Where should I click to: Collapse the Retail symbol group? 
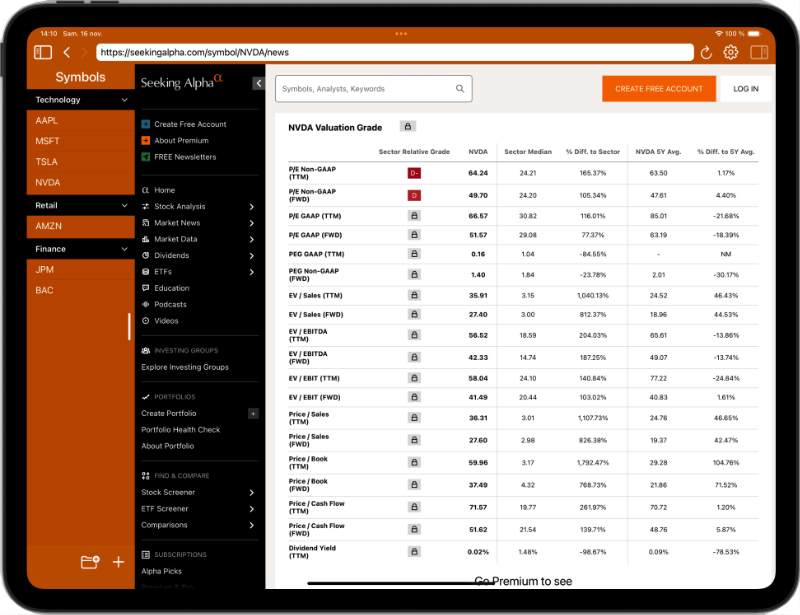tap(124, 205)
